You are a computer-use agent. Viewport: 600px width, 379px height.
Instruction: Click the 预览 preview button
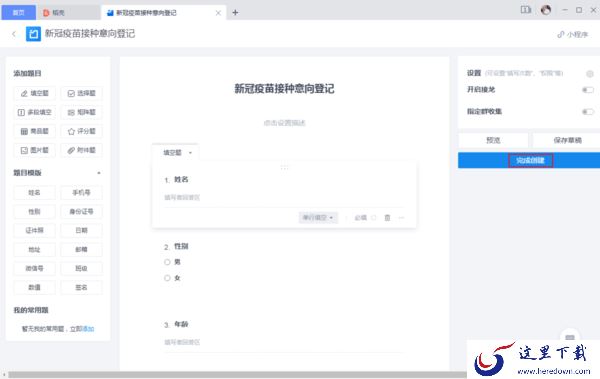(x=493, y=140)
